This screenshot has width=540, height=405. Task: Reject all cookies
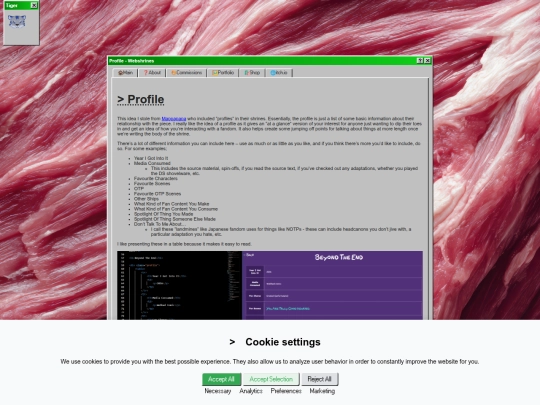(x=320, y=379)
